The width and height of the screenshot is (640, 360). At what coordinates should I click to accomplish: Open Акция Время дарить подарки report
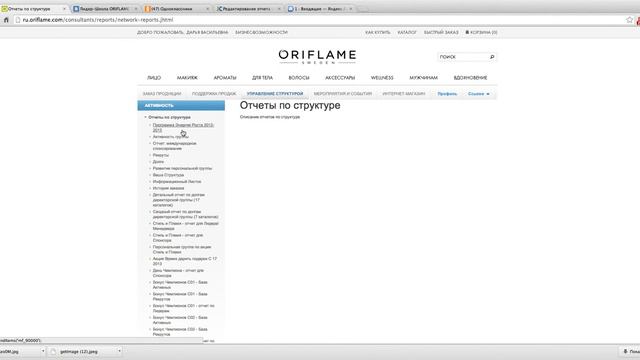click(x=184, y=261)
